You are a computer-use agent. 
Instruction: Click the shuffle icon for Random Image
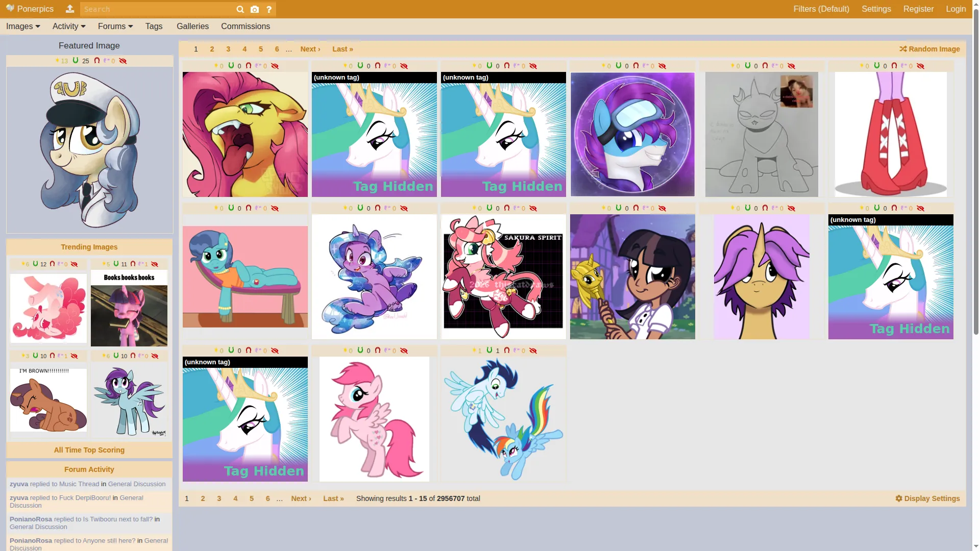click(x=903, y=49)
